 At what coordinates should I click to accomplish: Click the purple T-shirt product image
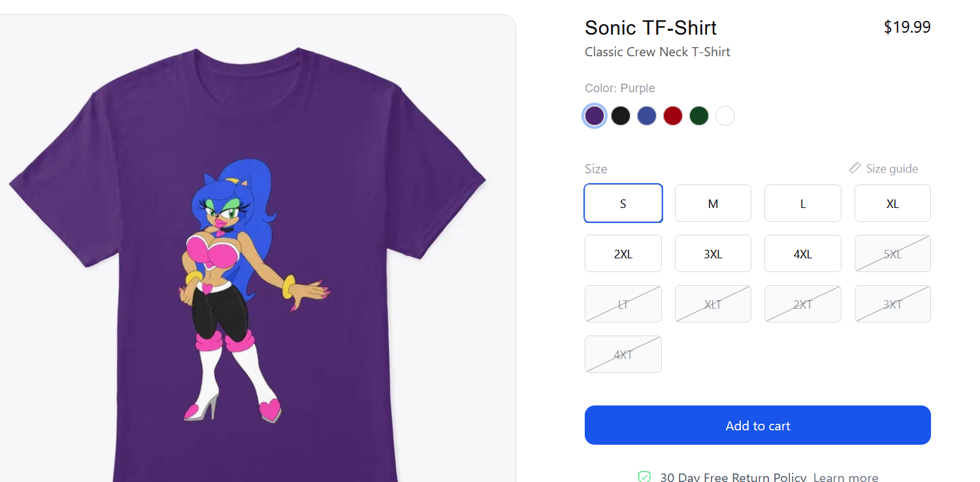[x=248, y=262]
